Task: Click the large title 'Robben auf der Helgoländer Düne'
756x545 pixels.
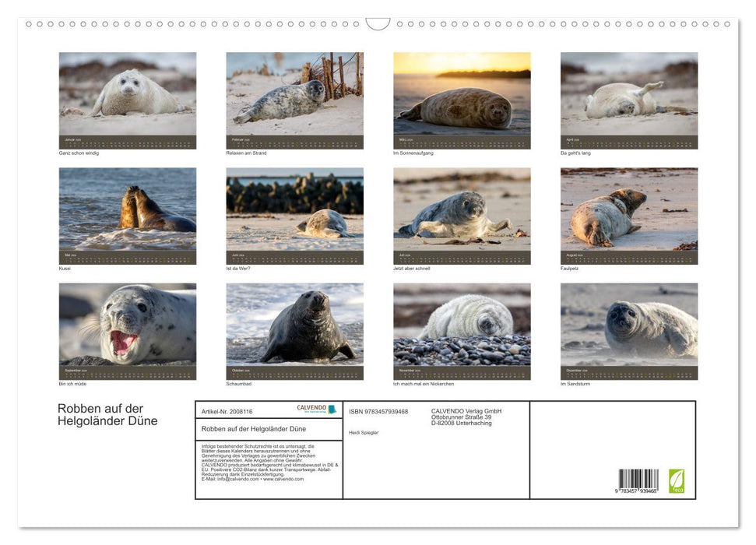Action: (x=107, y=415)
